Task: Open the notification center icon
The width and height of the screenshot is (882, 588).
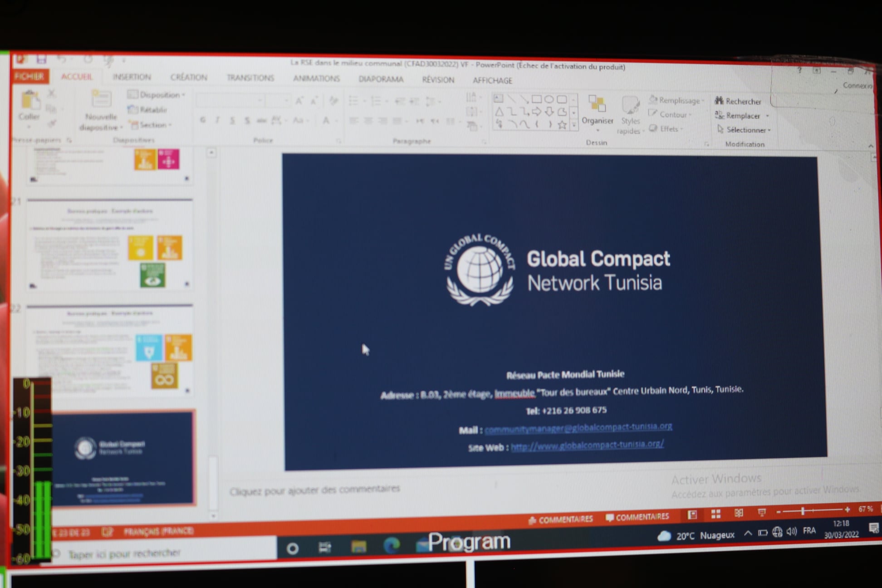Action: point(873,528)
